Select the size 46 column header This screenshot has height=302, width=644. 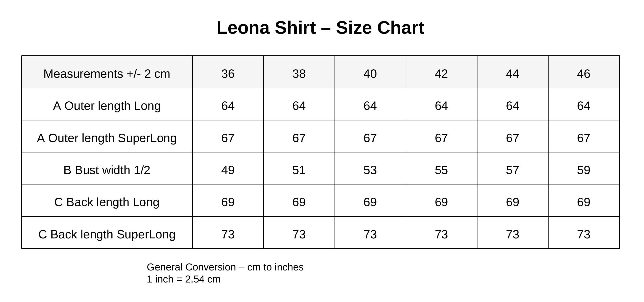point(584,74)
